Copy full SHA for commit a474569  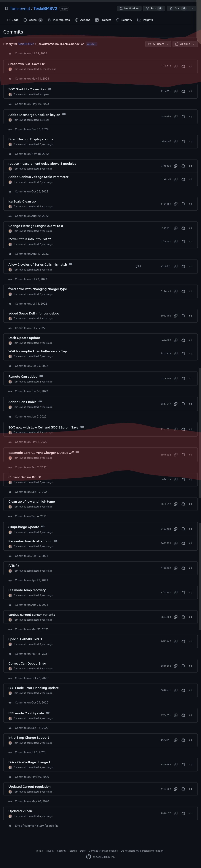coord(176,340)
